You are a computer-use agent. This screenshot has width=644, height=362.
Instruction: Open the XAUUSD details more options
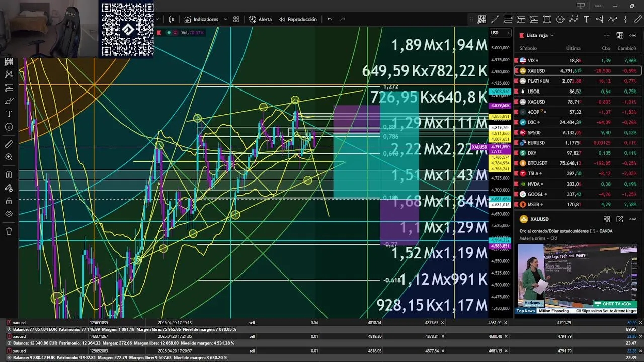tap(633, 219)
